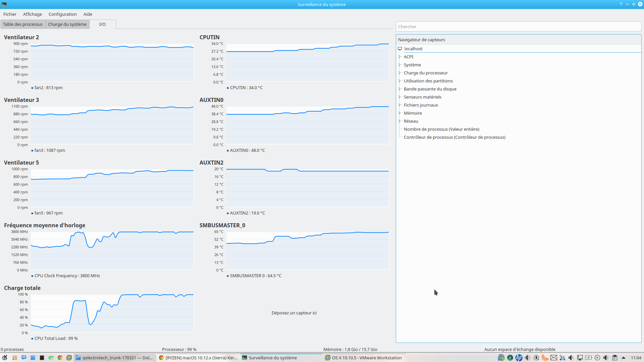
Task: Click the Ventilateur 2 fan speed graph
Action: tap(112, 63)
